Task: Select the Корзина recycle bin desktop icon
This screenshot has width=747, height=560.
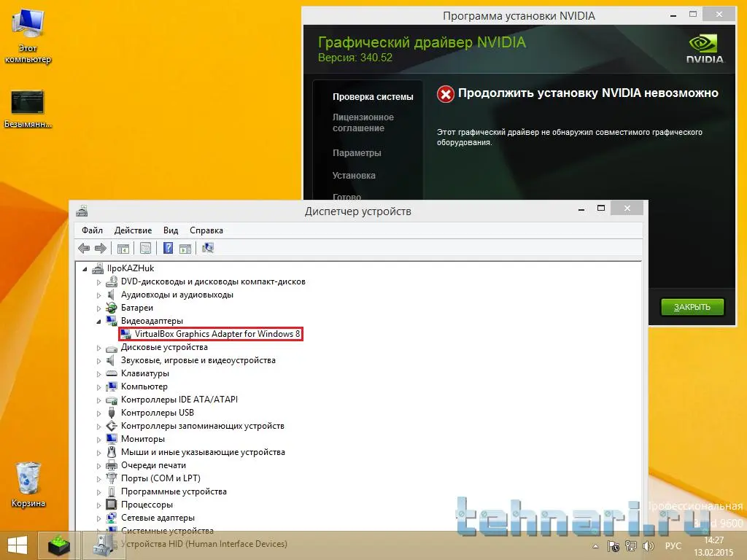Action: [x=28, y=484]
